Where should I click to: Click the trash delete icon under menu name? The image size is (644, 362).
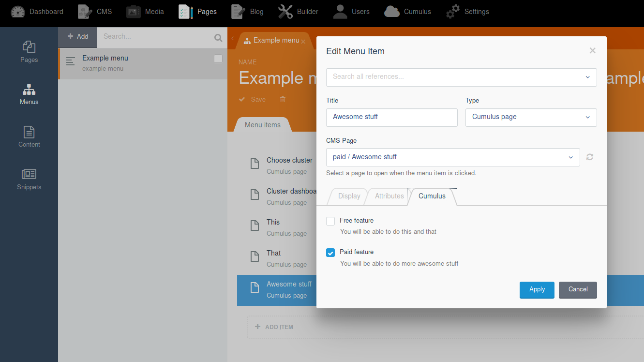pos(283,99)
